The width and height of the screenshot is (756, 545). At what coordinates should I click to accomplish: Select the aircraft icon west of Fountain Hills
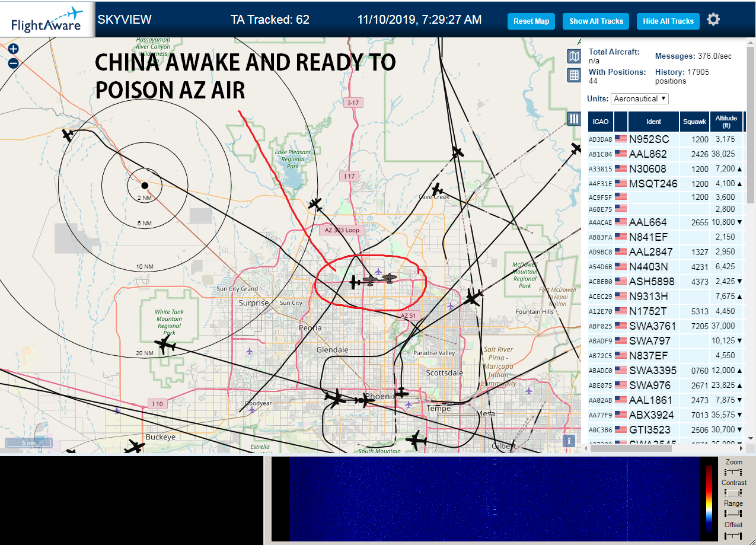[x=473, y=297]
